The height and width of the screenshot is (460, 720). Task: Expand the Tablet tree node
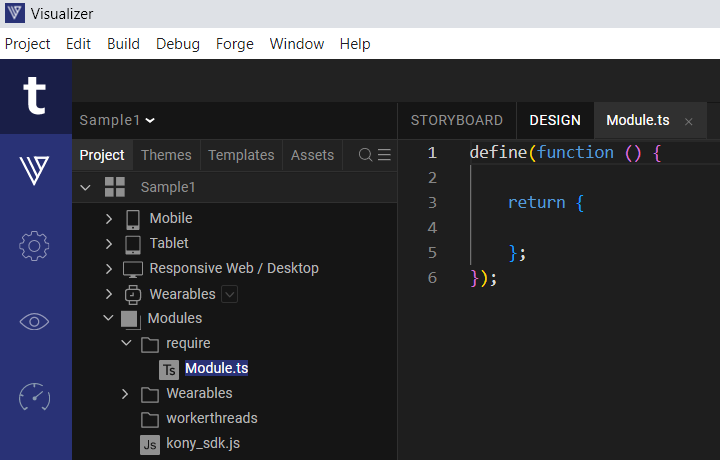[x=109, y=243]
